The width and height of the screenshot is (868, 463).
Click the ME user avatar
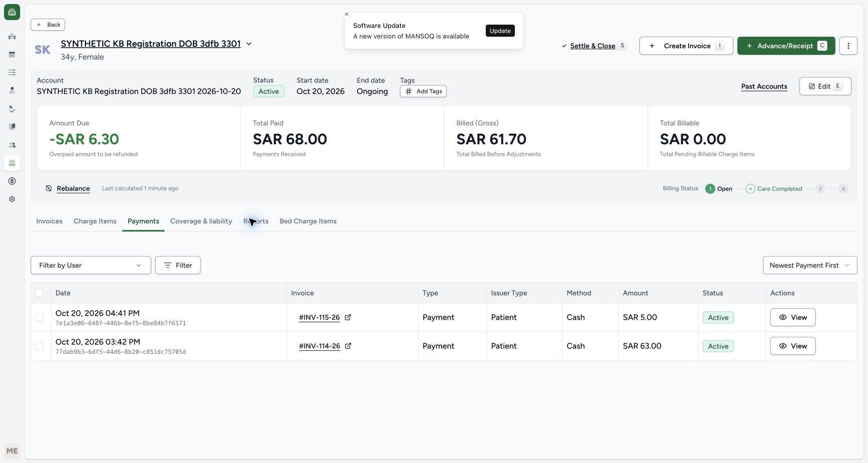click(x=12, y=451)
